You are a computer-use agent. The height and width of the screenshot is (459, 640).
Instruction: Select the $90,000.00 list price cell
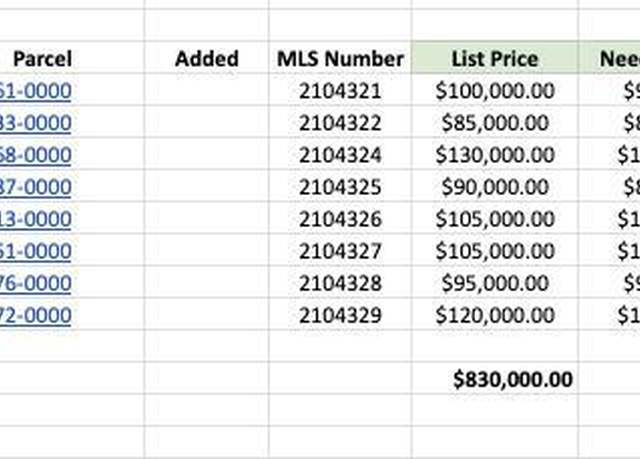click(x=495, y=187)
